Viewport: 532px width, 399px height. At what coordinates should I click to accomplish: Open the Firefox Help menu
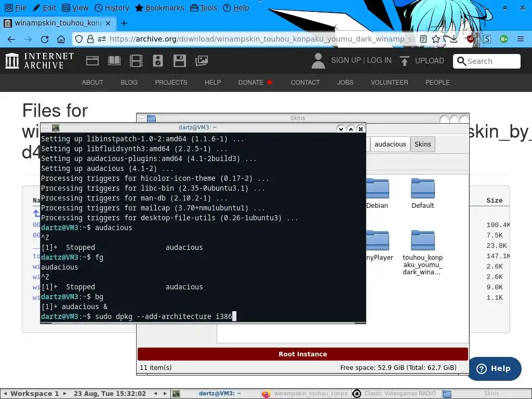pos(236,8)
